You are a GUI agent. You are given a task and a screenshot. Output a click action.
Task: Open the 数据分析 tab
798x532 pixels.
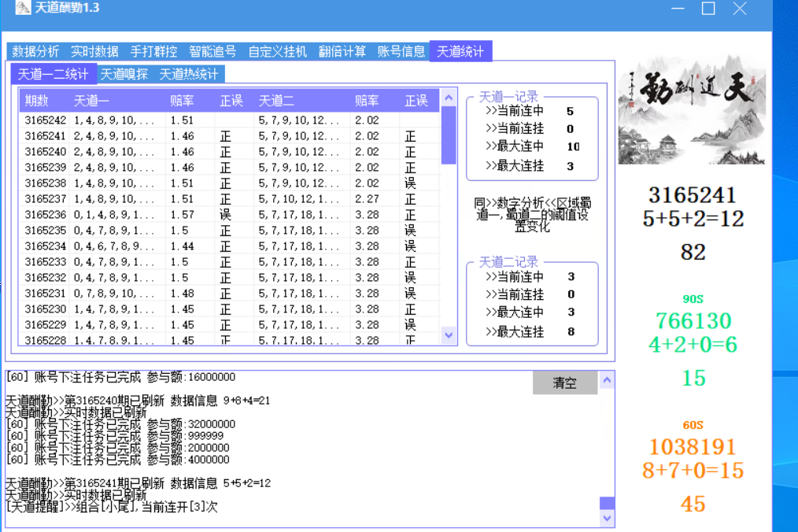pyautogui.click(x=35, y=51)
